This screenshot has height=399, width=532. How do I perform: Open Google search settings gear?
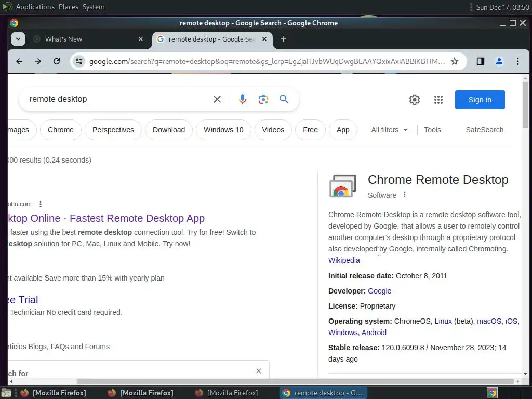coord(414,100)
